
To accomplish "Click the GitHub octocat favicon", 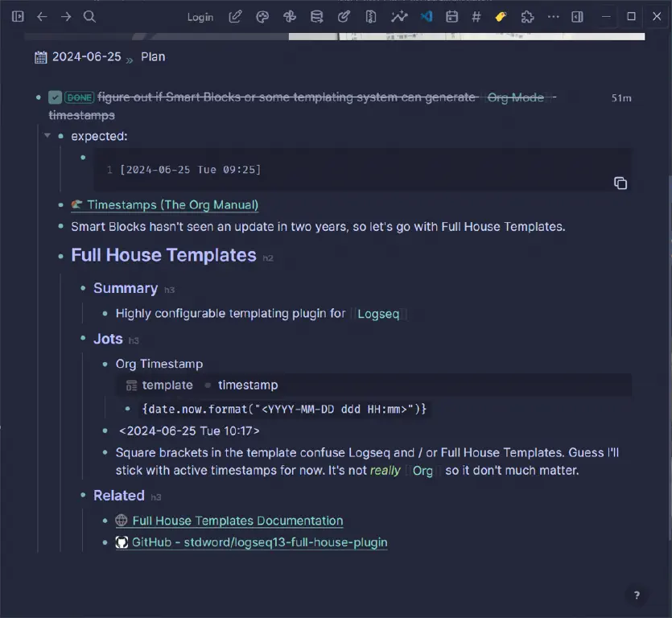I will [122, 542].
